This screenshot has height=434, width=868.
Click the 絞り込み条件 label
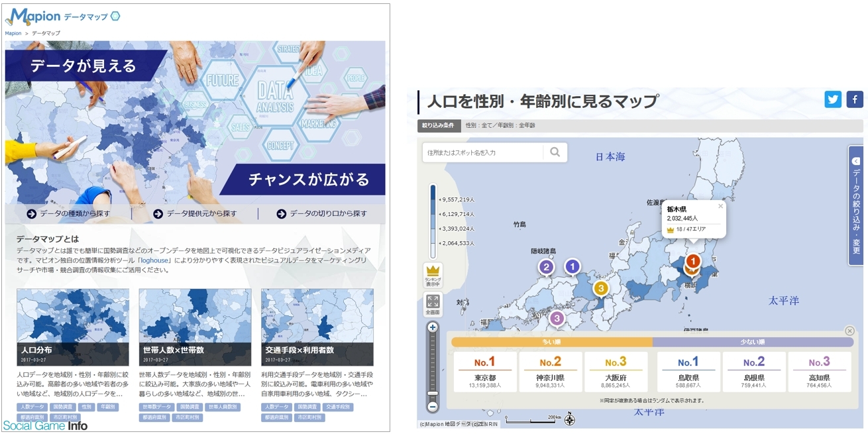(439, 125)
